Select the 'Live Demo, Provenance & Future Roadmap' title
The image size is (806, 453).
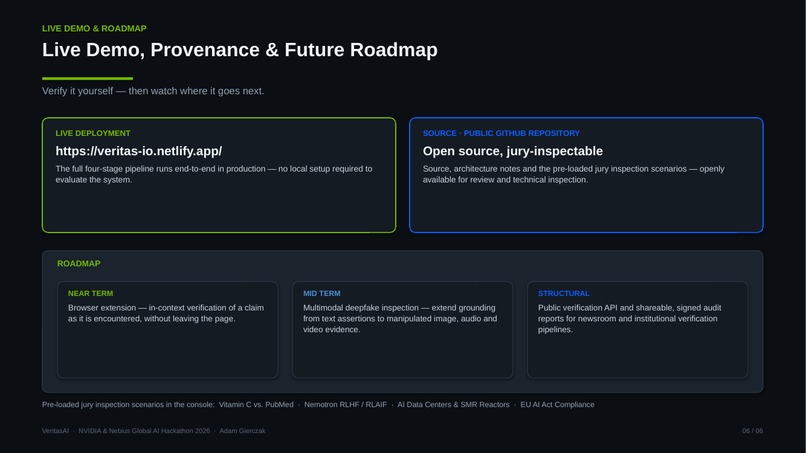[x=240, y=50]
